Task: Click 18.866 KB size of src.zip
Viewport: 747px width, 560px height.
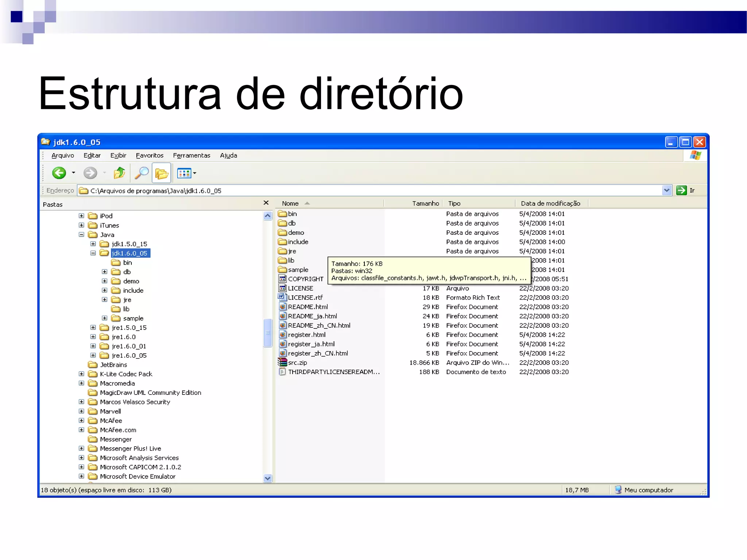Action: pos(424,362)
